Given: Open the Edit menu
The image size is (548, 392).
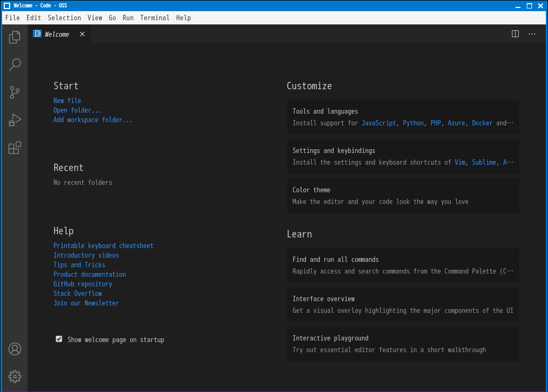Looking at the screenshot, I should [x=33, y=18].
